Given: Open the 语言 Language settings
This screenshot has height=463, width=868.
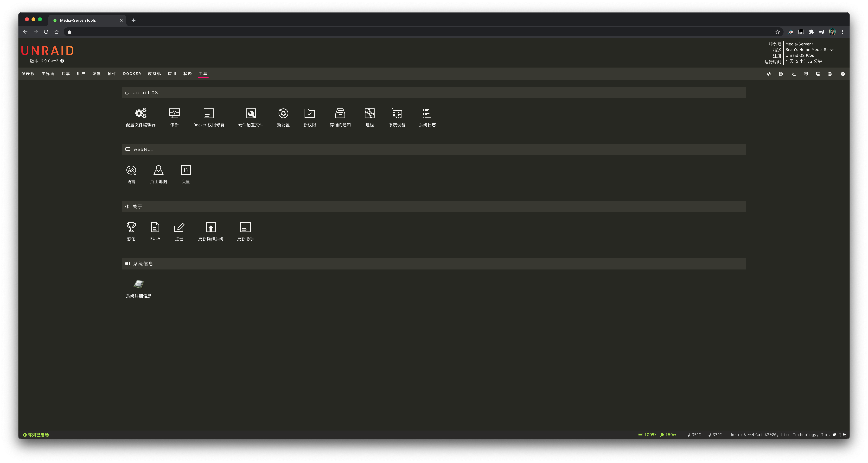Looking at the screenshot, I should [131, 170].
